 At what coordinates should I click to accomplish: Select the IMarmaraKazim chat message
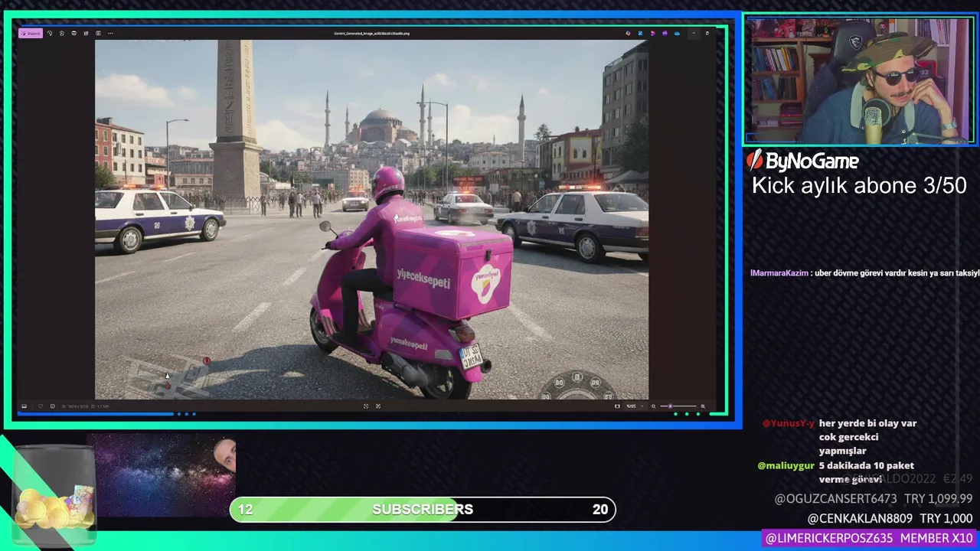(864, 273)
